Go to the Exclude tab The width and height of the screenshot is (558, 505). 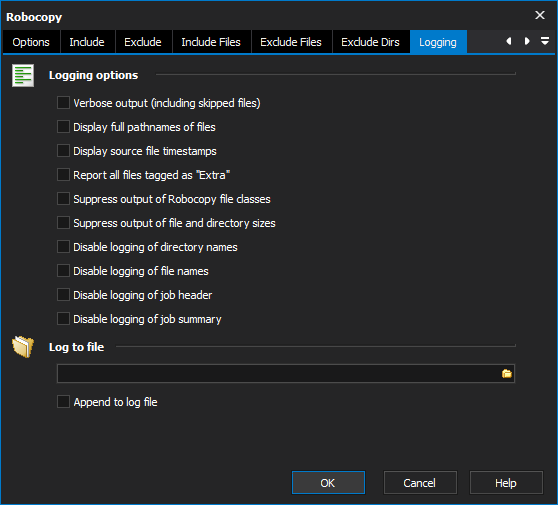143,42
